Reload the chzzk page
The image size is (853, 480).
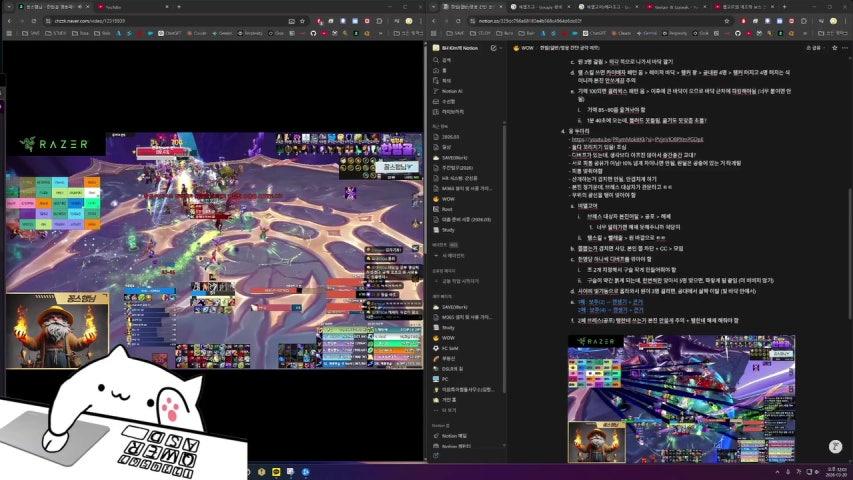pos(33,21)
